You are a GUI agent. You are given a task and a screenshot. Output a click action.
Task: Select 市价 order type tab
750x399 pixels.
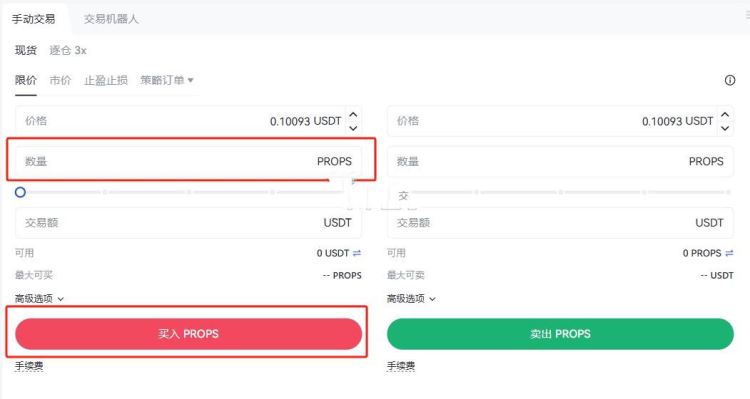(x=60, y=80)
